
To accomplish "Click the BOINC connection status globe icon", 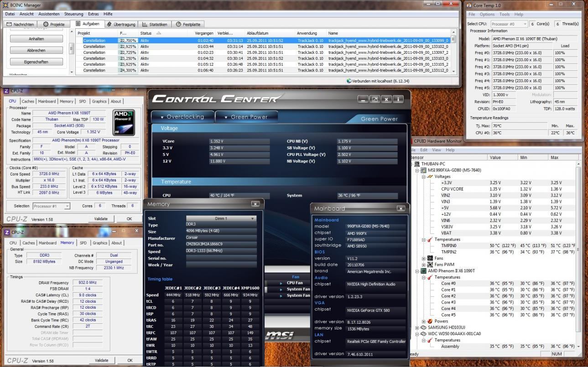I will pyautogui.click(x=349, y=81).
